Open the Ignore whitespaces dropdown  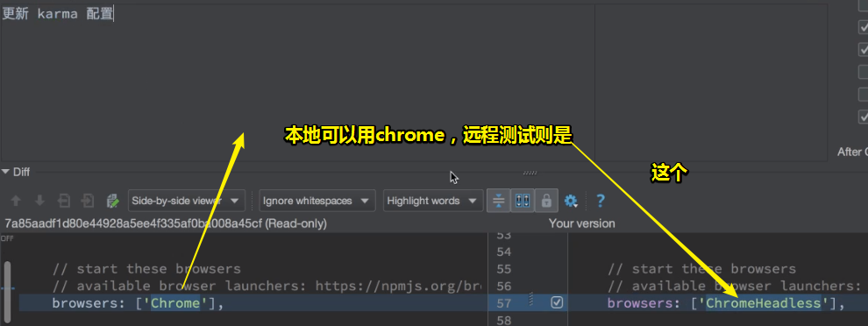[317, 201]
